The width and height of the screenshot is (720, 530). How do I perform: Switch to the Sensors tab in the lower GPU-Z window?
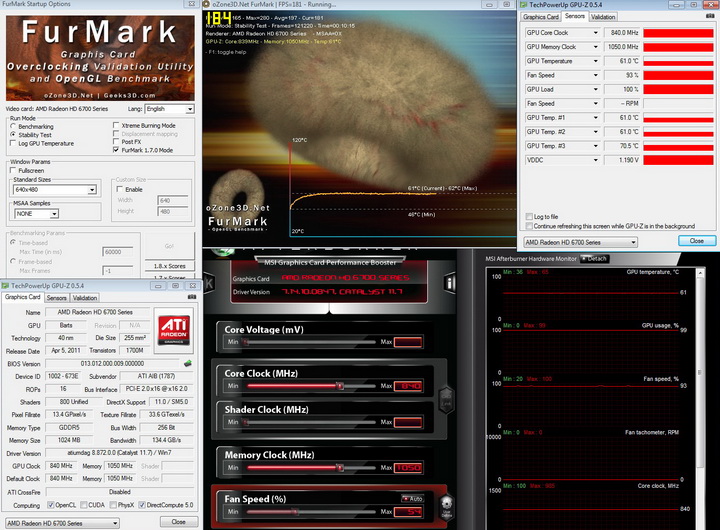[x=56, y=298]
